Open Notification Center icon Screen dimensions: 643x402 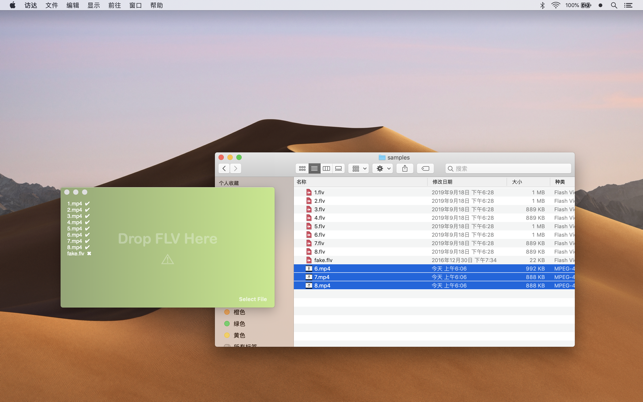628,5
